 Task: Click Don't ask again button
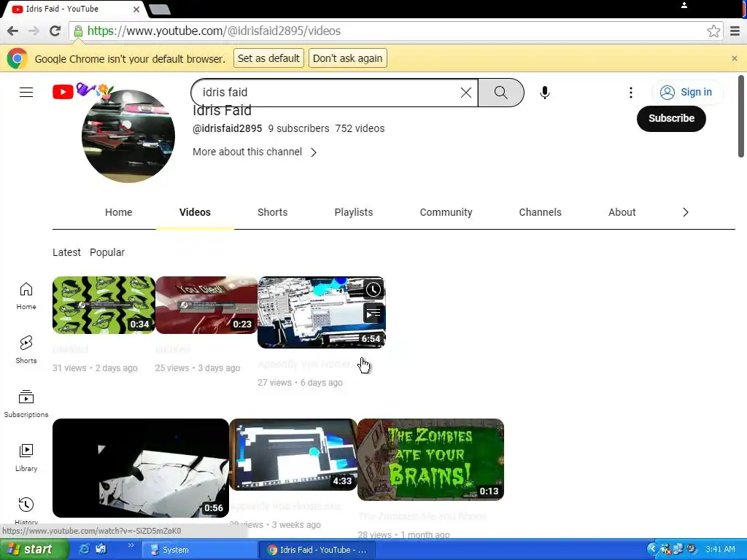[x=347, y=58]
